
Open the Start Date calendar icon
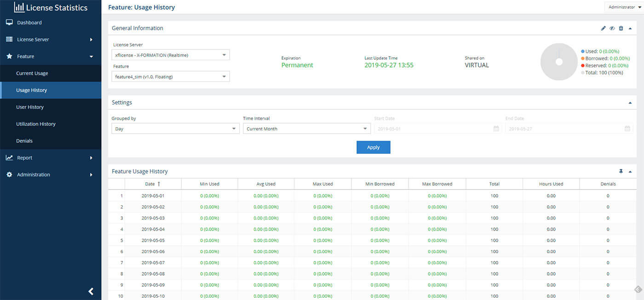(x=496, y=129)
